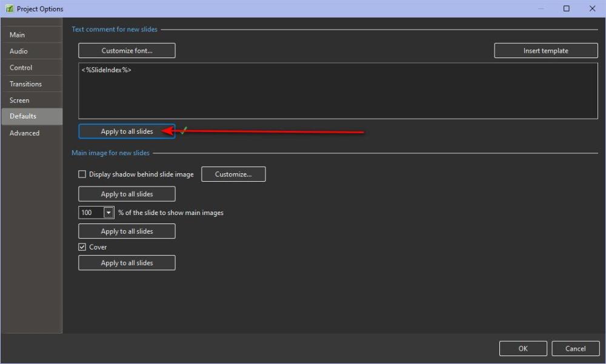Uncheck the Cover checkbox

pos(82,247)
